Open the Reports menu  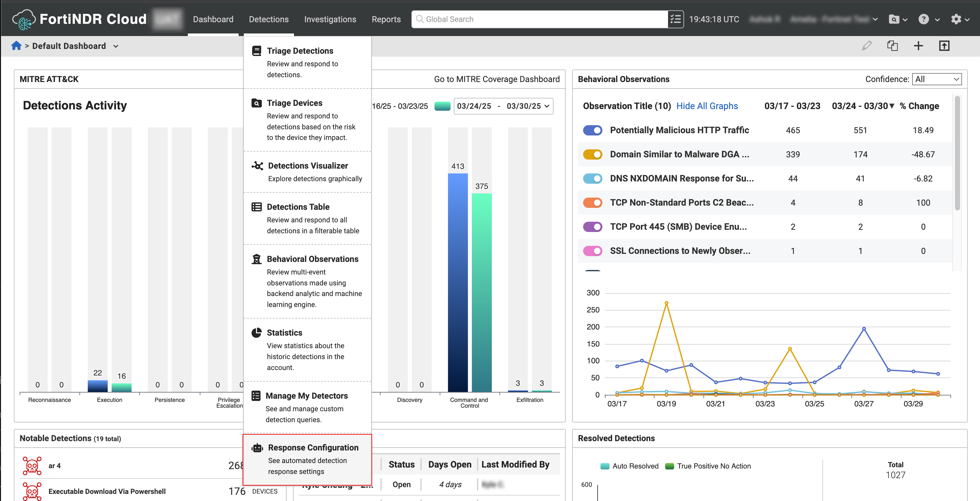point(386,19)
